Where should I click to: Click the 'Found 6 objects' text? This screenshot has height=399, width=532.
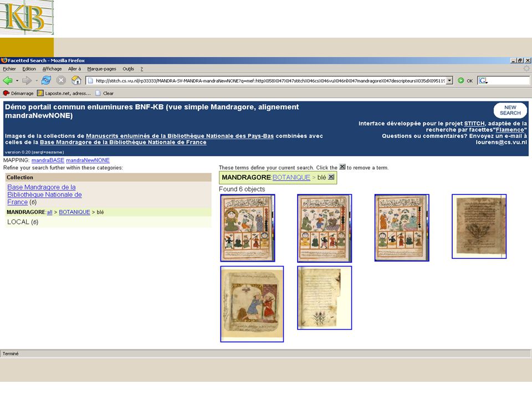(242, 189)
